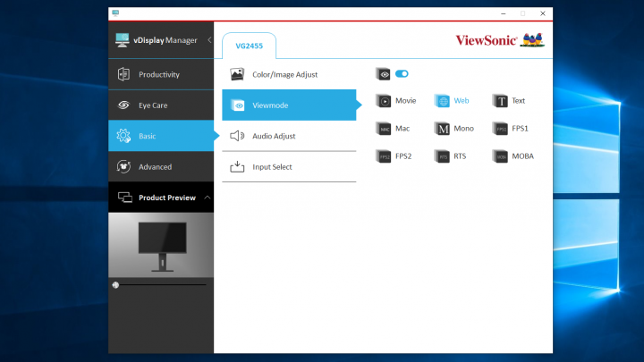Click the RTS mode label
644x362 pixels.
[x=460, y=156]
